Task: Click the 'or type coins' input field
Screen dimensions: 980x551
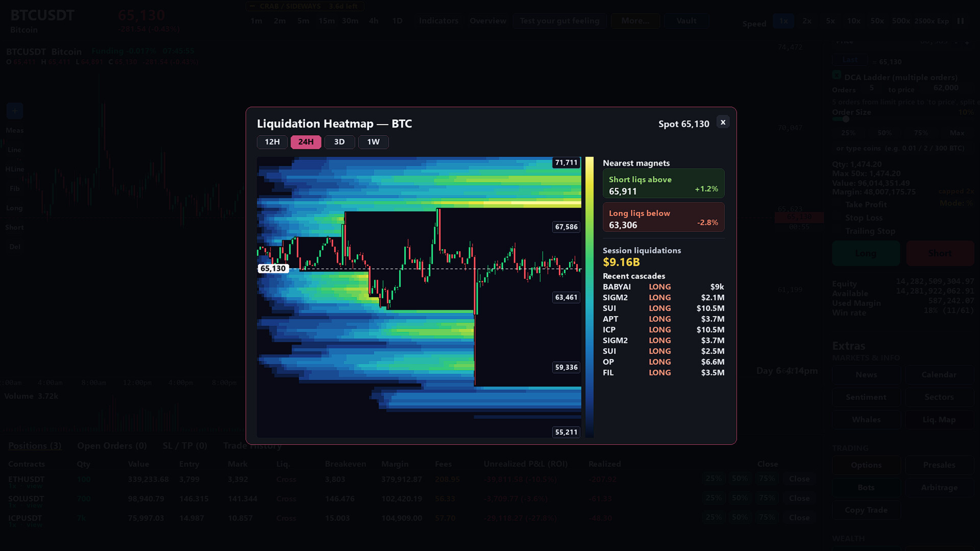Action: [x=902, y=148]
